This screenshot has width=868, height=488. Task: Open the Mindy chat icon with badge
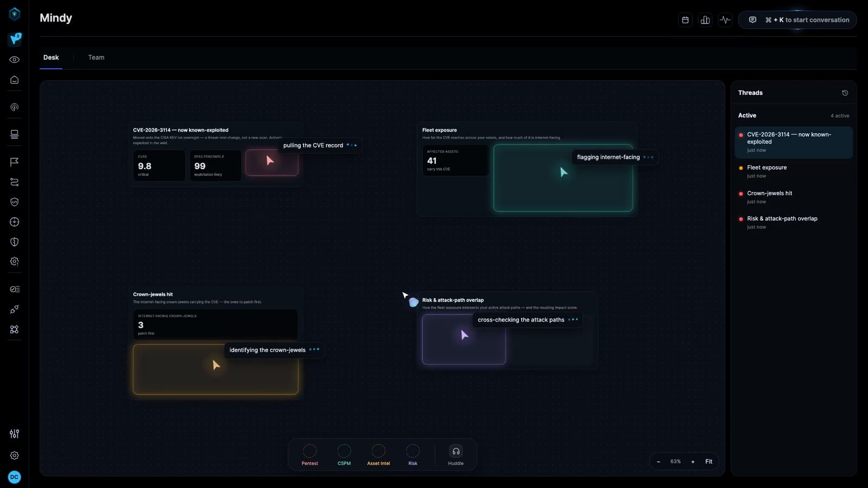(x=15, y=39)
